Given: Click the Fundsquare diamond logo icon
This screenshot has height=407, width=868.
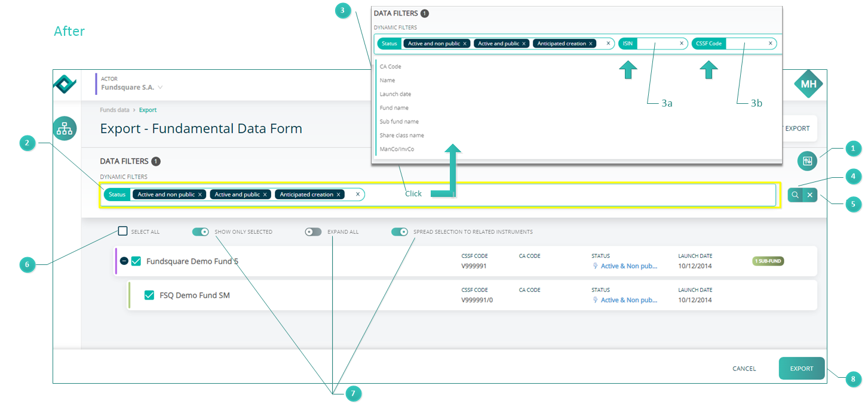Looking at the screenshot, I should (65, 84).
